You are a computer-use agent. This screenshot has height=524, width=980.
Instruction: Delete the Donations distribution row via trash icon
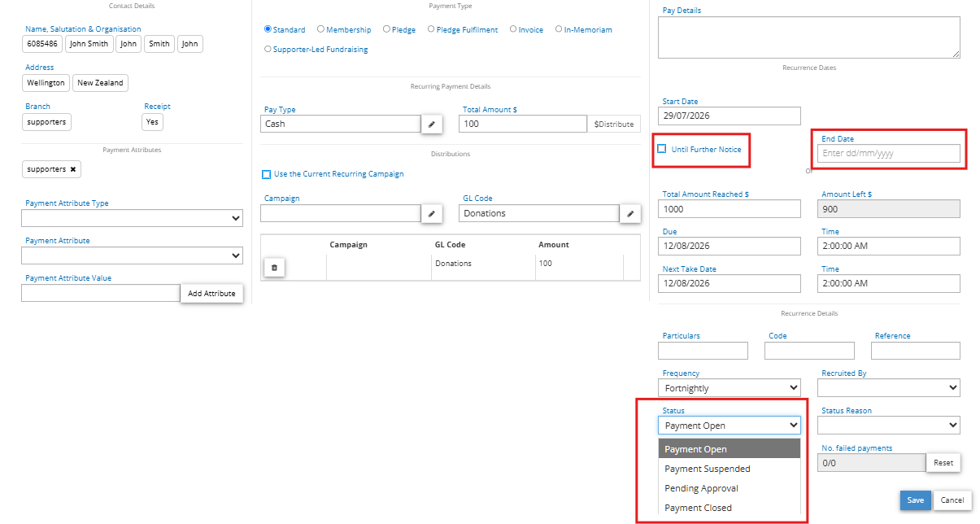pyautogui.click(x=274, y=267)
